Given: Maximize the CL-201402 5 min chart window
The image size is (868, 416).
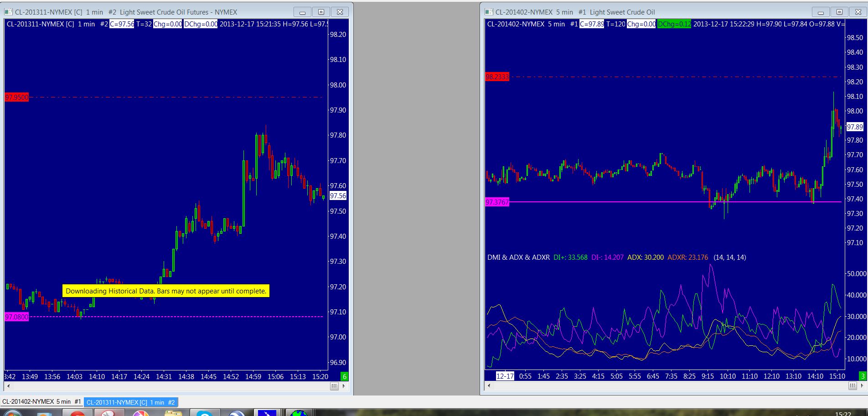Looking at the screenshot, I should (839, 12).
